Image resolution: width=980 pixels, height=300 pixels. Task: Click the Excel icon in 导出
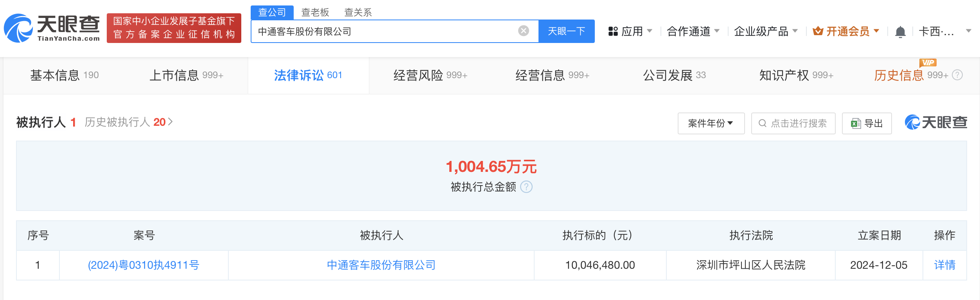[856, 123]
